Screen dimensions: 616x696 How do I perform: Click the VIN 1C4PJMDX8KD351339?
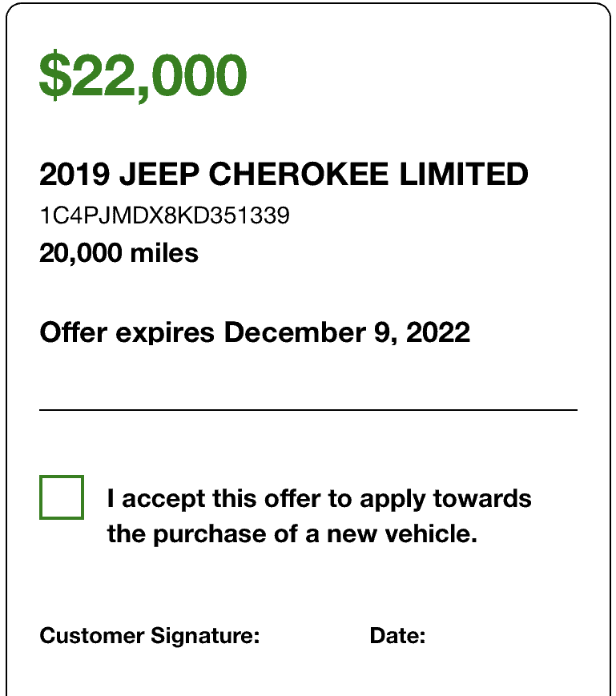165,215
